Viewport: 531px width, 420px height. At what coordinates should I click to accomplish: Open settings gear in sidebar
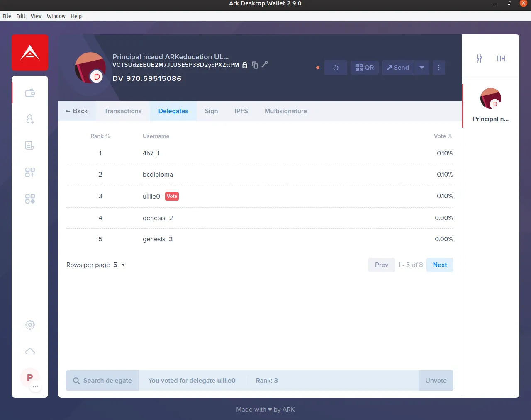pos(30,325)
